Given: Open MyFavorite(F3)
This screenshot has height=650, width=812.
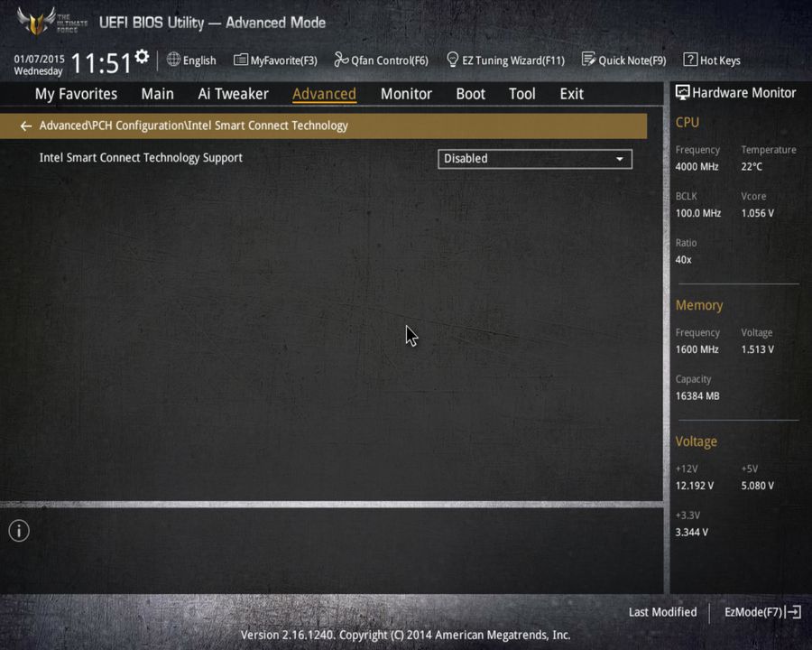Looking at the screenshot, I should (284, 60).
